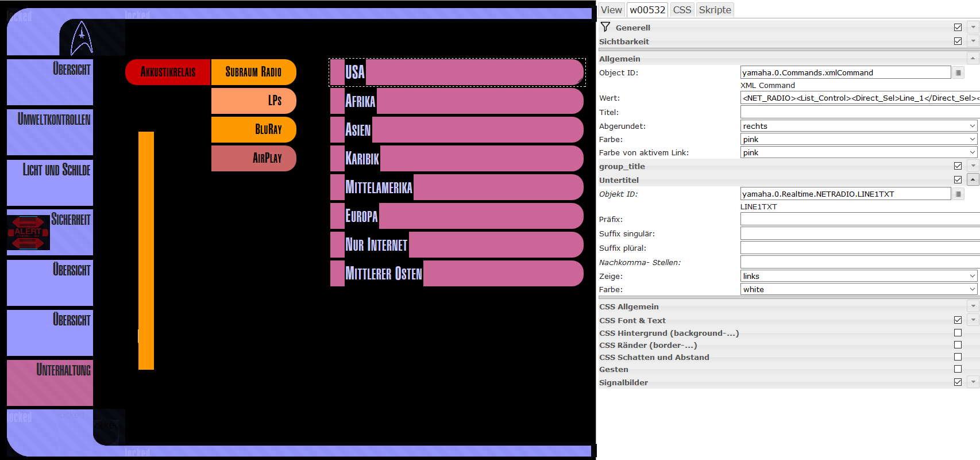Open Umweltkontrollen sidebar panel
Image resolution: width=980 pixels, height=460 pixels.
pos(50,132)
